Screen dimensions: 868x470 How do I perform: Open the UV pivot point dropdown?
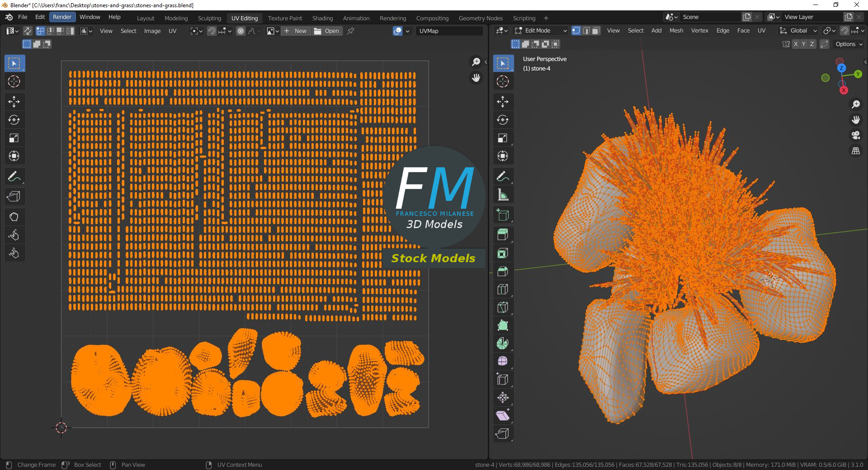click(x=196, y=31)
